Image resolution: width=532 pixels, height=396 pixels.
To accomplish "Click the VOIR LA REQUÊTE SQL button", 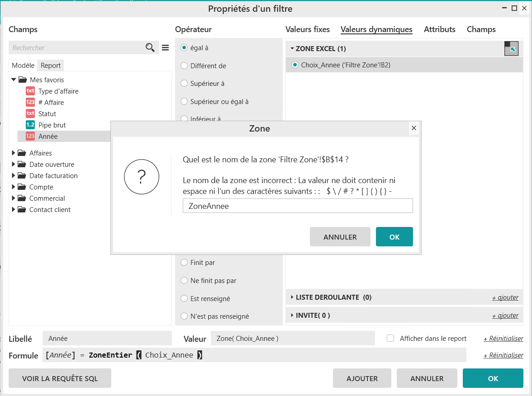I will pyautogui.click(x=60, y=378).
